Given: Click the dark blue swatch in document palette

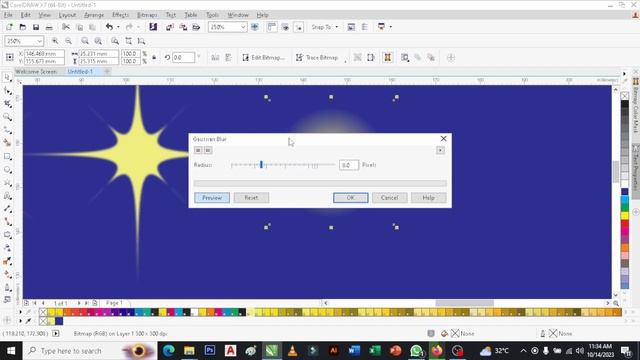Looking at the screenshot, I should click(x=59, y=321).
